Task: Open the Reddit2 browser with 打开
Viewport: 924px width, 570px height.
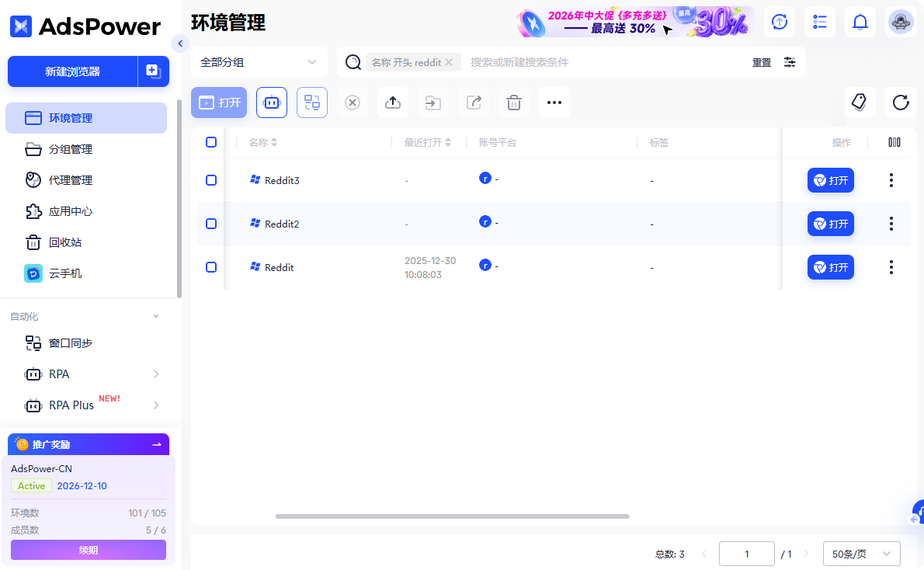Action: click(x=830, y=224)
